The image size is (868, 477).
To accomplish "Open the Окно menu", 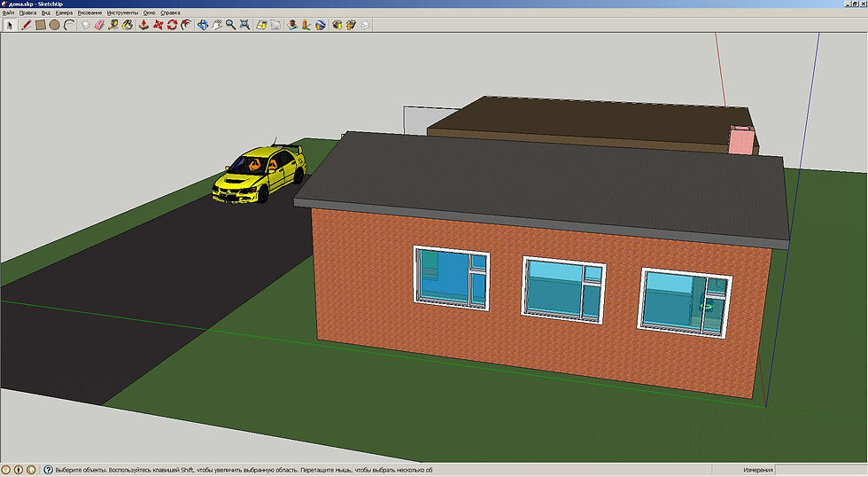I will pyautogui.click(x=150, y=12).
